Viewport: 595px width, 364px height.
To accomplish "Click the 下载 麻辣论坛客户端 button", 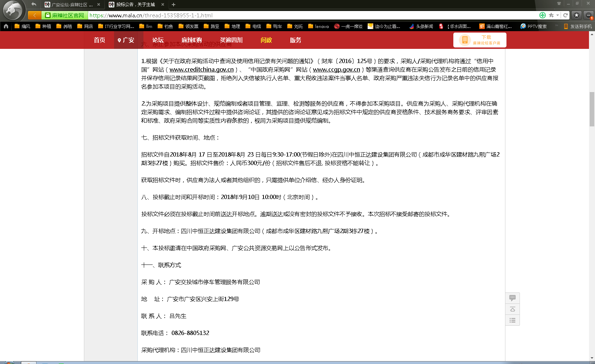I will [x=480, y=40].
